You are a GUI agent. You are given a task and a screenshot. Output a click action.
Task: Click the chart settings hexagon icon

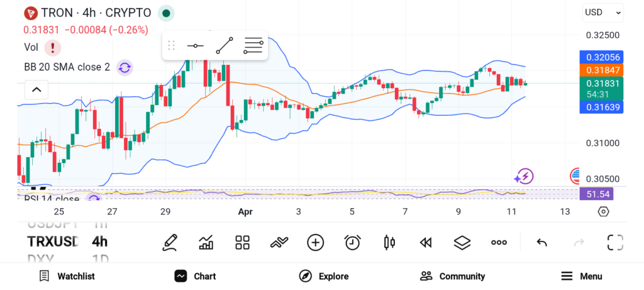(x=604, y=211)
